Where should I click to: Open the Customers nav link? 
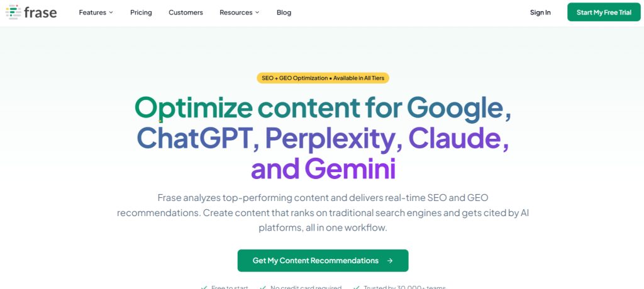point(186,13)
